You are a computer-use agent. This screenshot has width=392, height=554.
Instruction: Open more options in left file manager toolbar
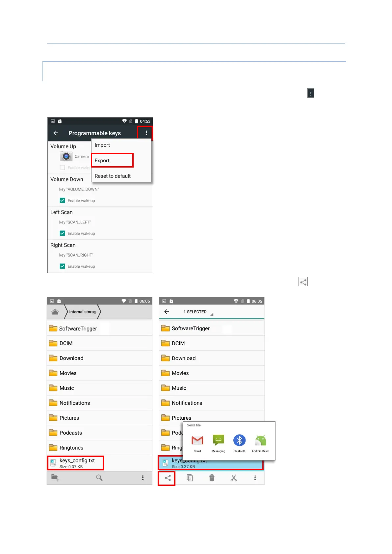click(x=143, y=478)
